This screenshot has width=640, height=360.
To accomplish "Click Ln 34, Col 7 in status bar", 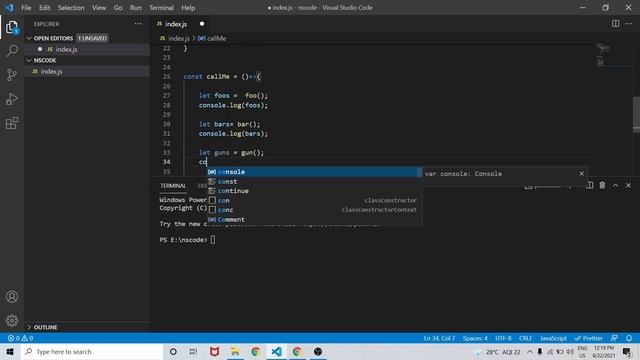I will point(439,338).
